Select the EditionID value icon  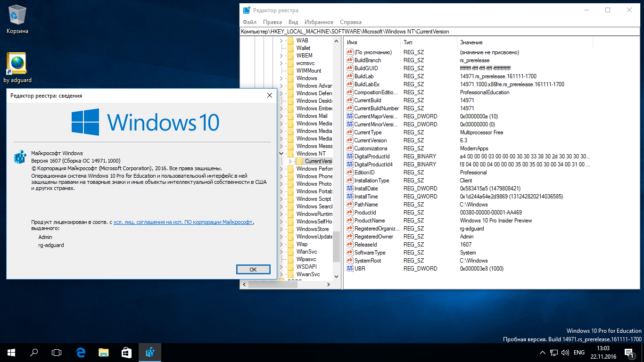(x=350, y=173)
